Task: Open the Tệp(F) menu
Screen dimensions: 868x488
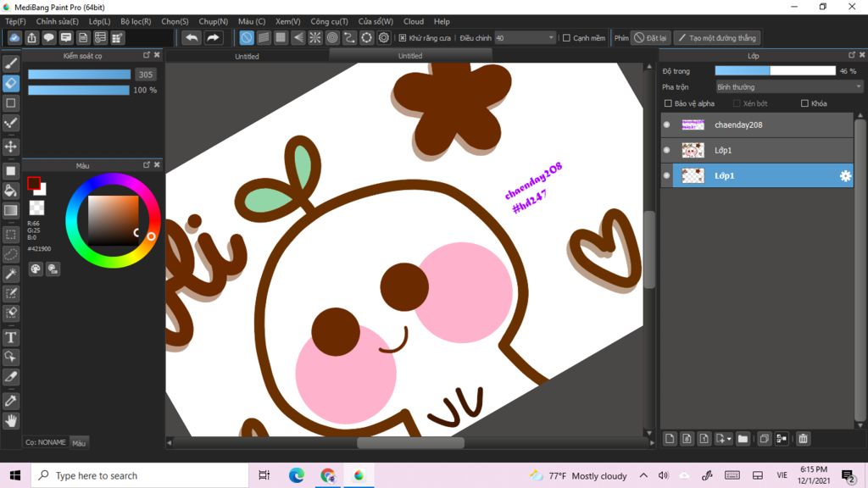Action: tap(15, 21)
